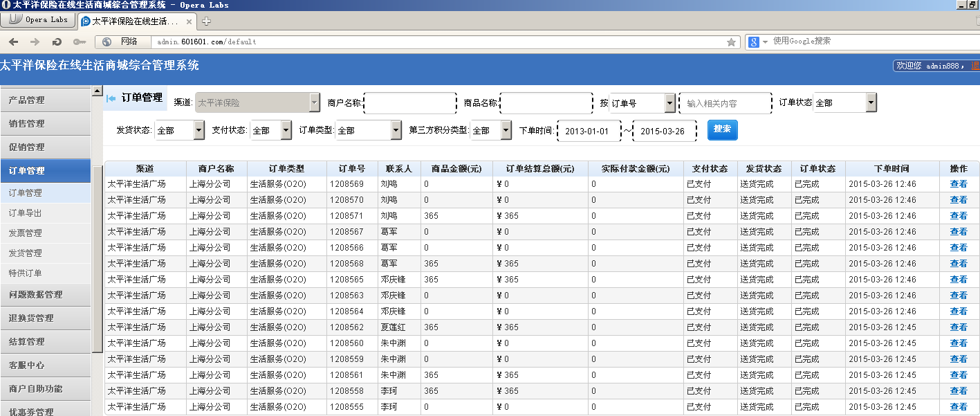Click the 商品金额(元) column header

click(456, 168)
